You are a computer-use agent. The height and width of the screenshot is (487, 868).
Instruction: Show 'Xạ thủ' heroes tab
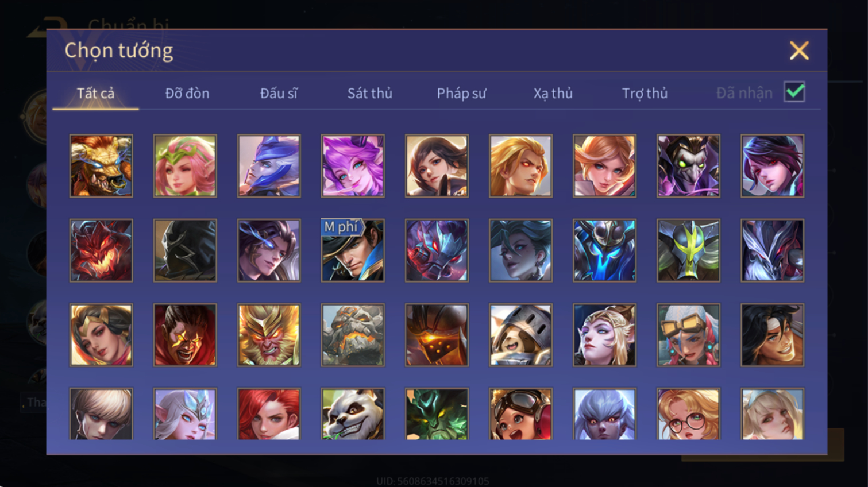553,93
